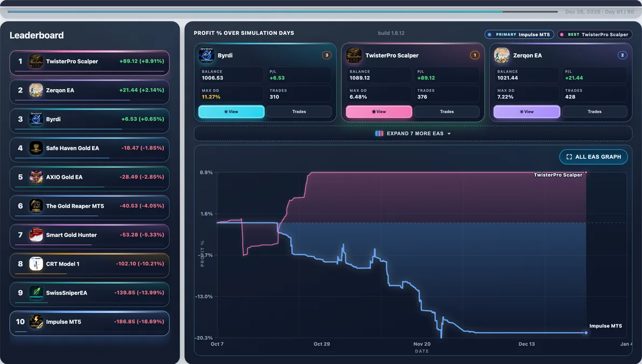Click the TwisterPro Scalper chart endpoint marker
This screenshot has width=642, height=364.
[586, 173]
